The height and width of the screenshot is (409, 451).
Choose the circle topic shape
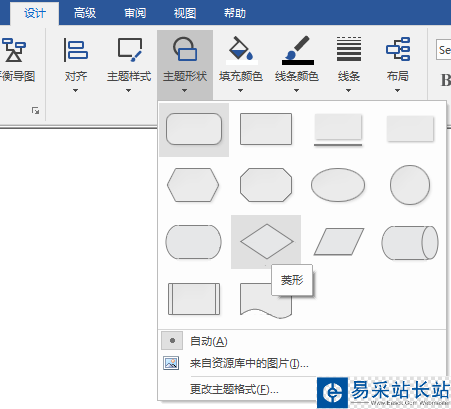(x=410, y=185)
